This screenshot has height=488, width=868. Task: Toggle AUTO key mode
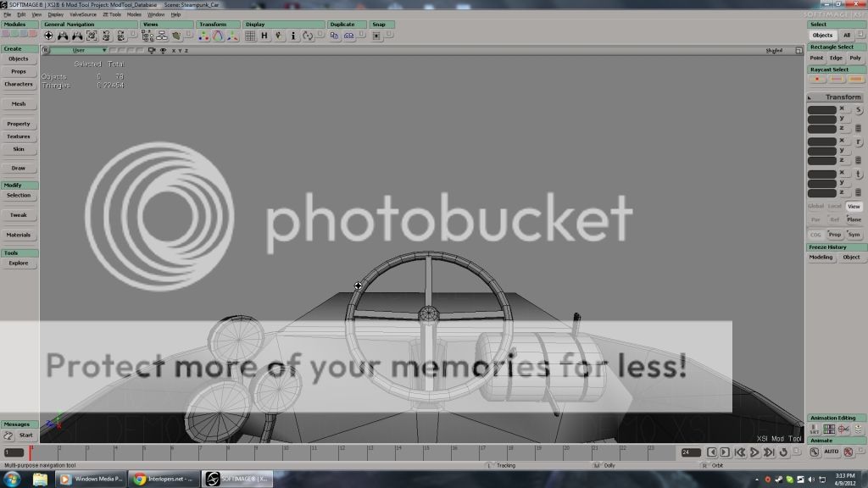pyautogui.click(x=831, y=452)
